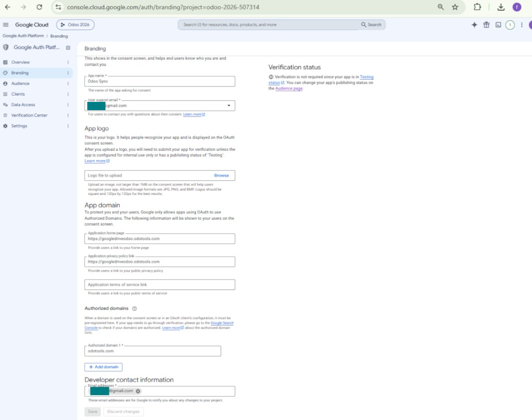The width and height of the screenshot is (532, 420).
Task: Click the Save button
Action: (x=92, y=412)
